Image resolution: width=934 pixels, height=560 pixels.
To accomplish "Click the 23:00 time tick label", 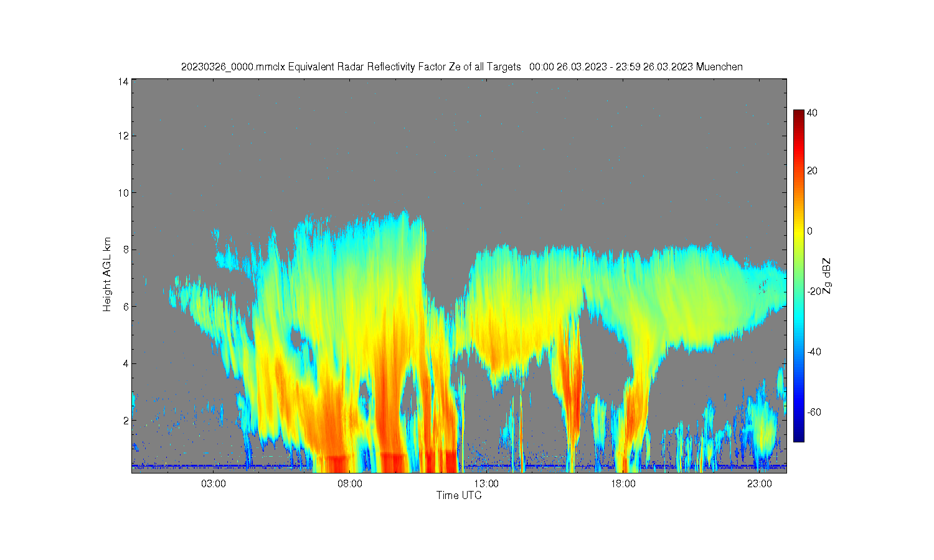I will point(759,483).
